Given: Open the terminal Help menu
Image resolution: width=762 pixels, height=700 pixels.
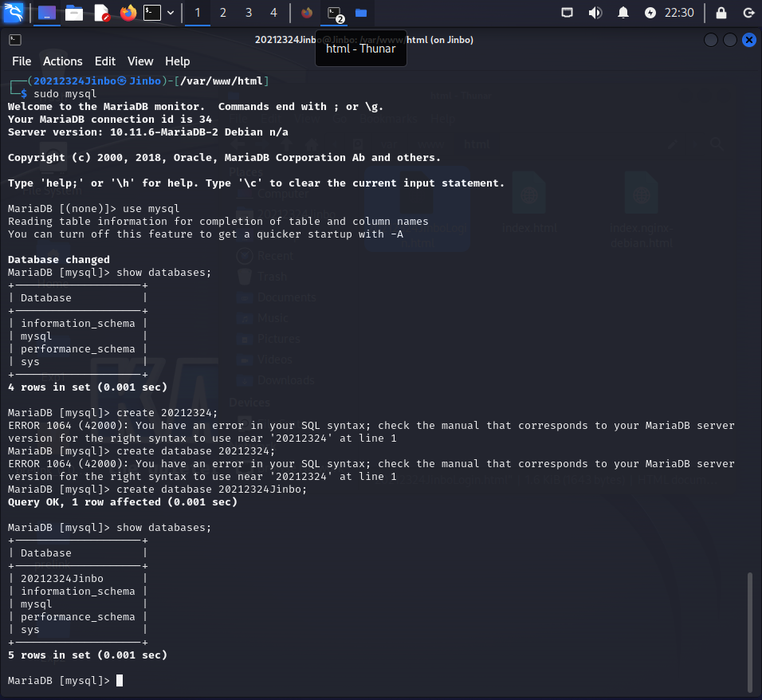Looking at the screenshot, I should [x=178, y=61].
